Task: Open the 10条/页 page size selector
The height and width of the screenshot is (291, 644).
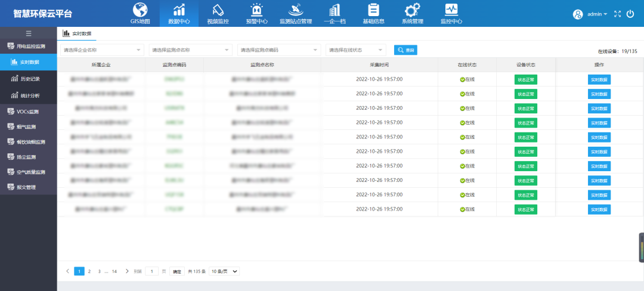Action: [x=224, y=271]
